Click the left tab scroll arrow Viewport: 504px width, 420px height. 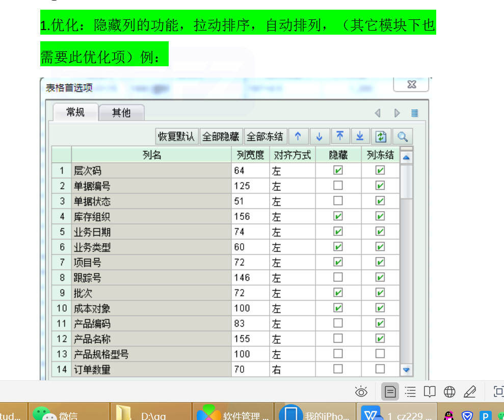378,113
